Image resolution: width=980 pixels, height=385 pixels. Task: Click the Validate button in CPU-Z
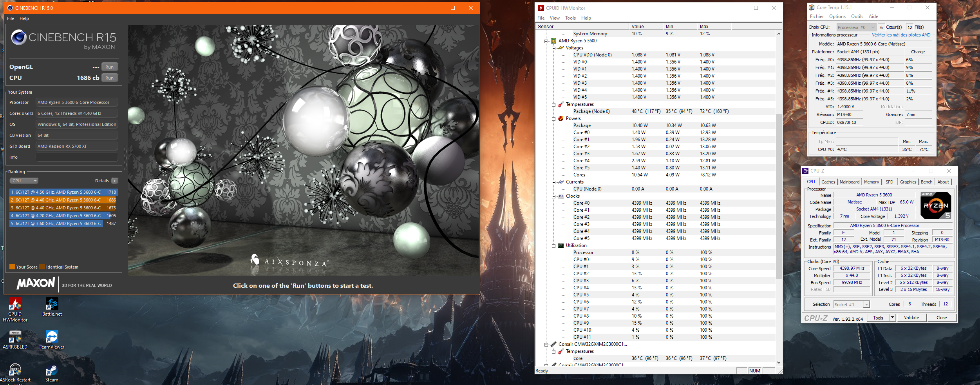click(x=911, y=318)
